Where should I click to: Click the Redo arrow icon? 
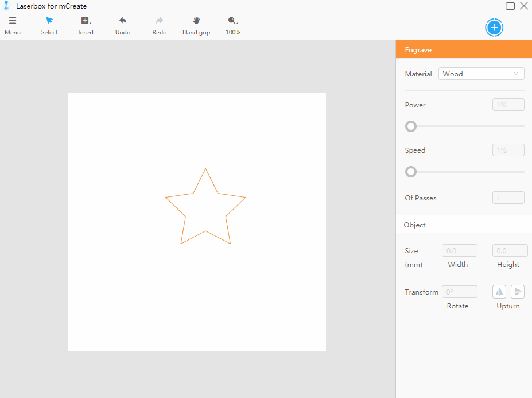click(x=160, y=21)
